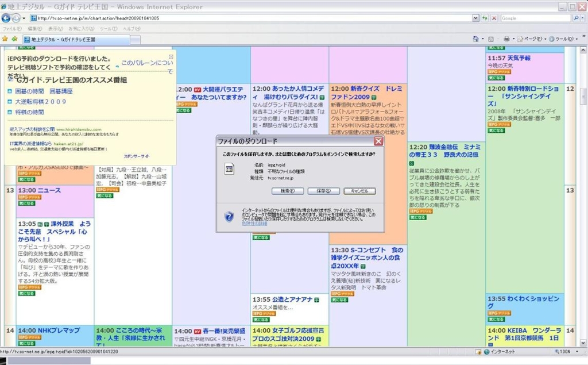Open the 13:05 課外授業 ようこそ先輩 program

click(x=55, y=231)
